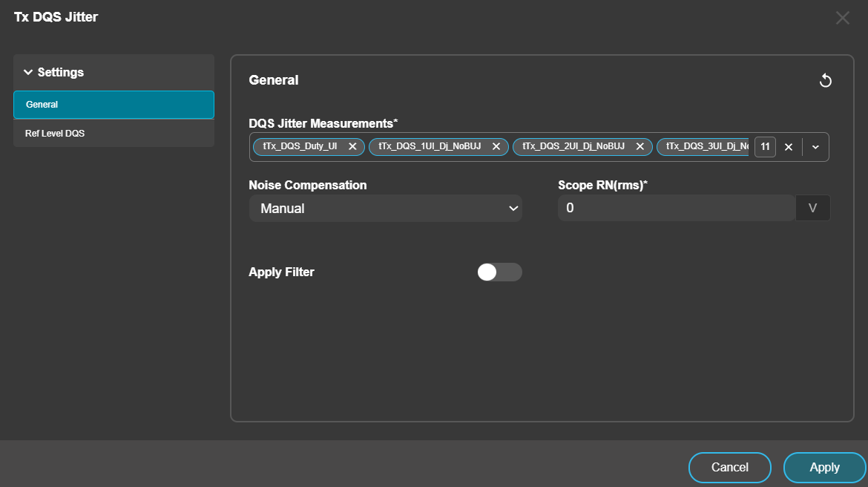The width and height of the screenshot is (868, 487).
Task: Collapse the Settings section
Action: click(29, 73)
